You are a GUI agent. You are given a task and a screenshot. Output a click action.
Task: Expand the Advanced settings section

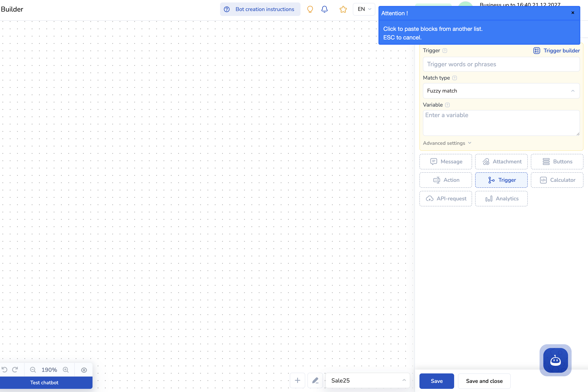coord(447,143)
